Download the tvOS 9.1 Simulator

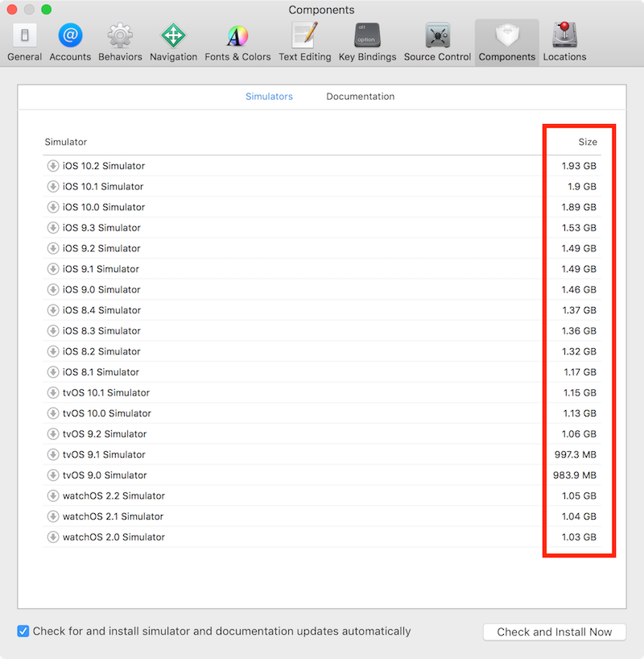tap(53, 454)
